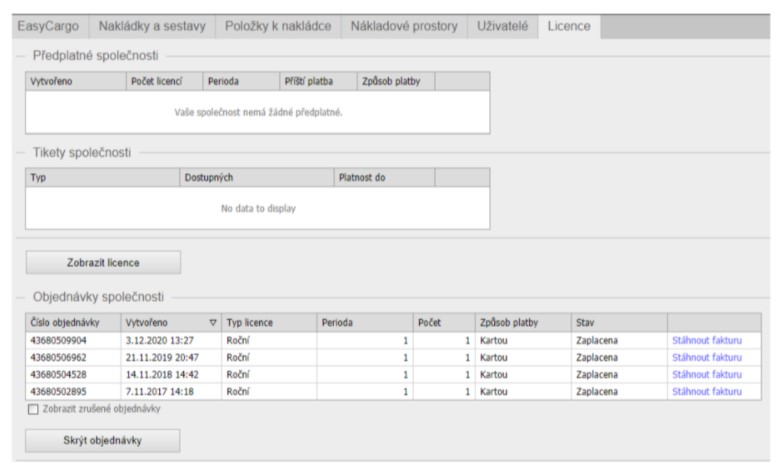Sort orders by Typ licence header
The height and width of the screenshot is (467, 782).
267,323
